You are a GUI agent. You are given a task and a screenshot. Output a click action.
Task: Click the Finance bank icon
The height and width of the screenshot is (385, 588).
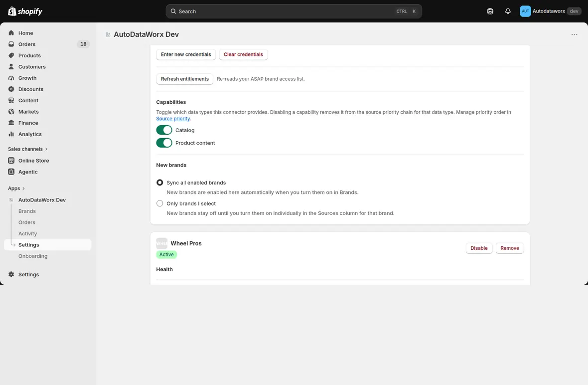pyautogui.click(x=11, y=123)
